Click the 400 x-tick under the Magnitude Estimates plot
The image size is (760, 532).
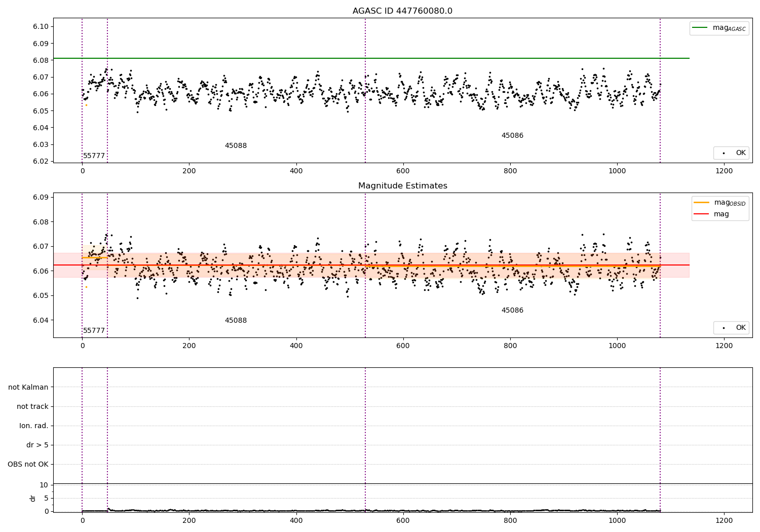(x=296, y=346)
